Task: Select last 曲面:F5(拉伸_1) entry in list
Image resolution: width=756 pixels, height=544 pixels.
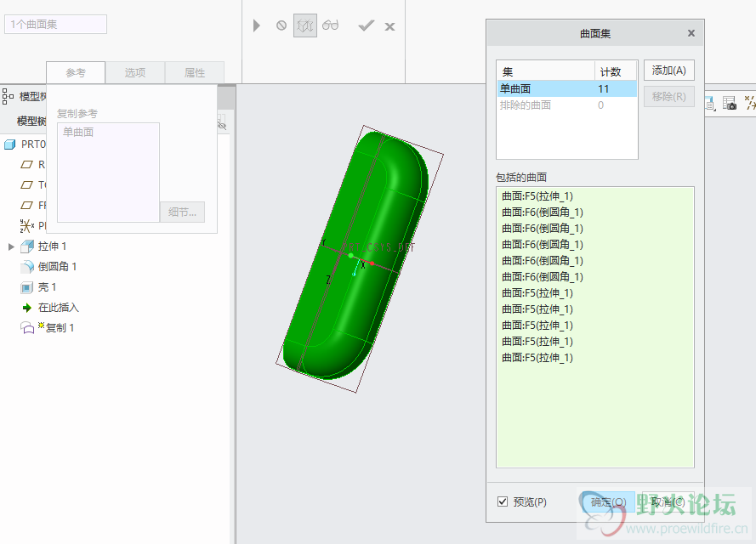Action: pyautogui.click(x=537, y=358)
